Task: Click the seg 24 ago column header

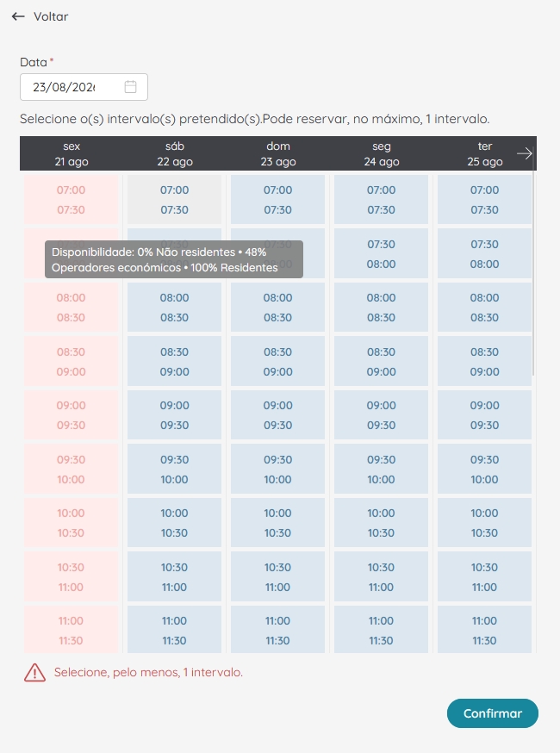Action: (382, 153)
